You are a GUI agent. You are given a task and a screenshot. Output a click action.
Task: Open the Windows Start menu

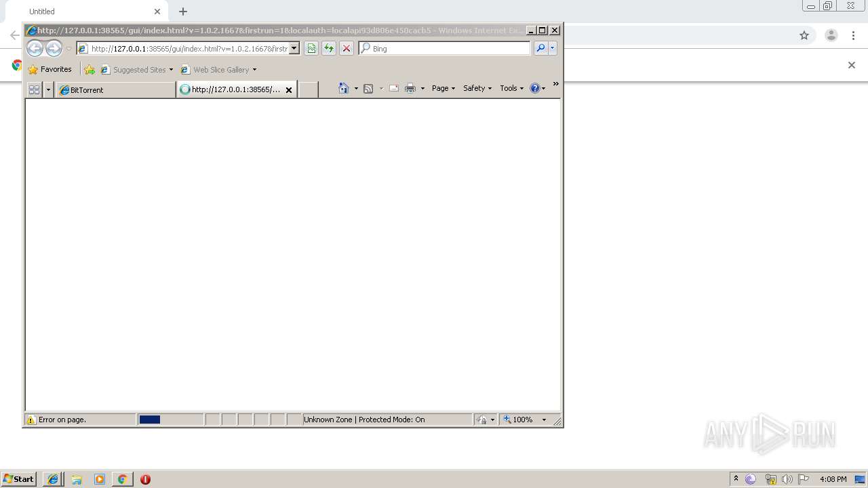click(18, 479)
